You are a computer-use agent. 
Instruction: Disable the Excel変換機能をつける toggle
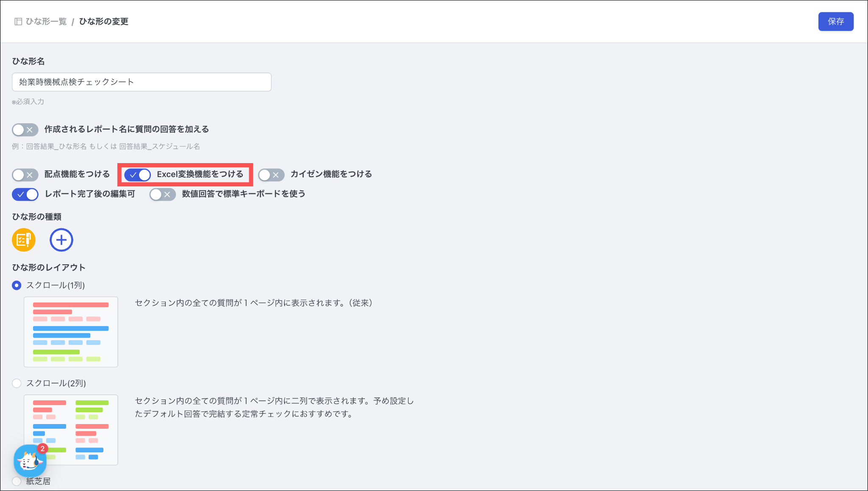[x=138, y=175]
